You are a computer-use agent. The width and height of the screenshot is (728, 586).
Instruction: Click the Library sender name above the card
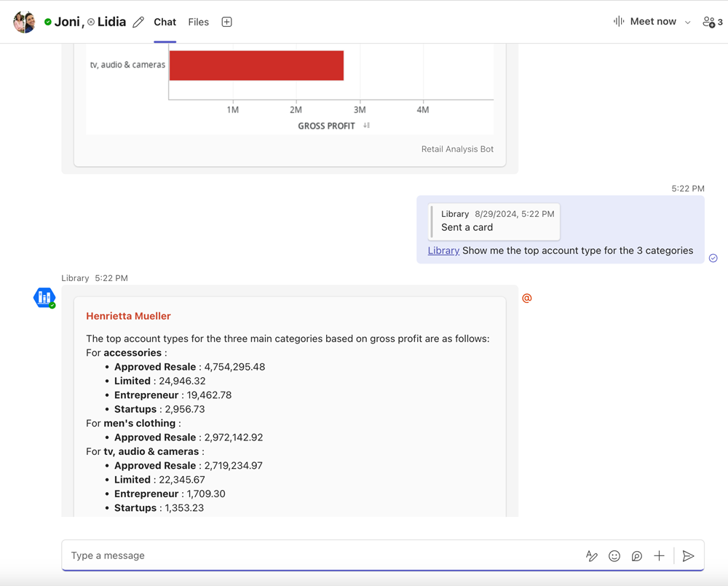click(x=75, y=278)
